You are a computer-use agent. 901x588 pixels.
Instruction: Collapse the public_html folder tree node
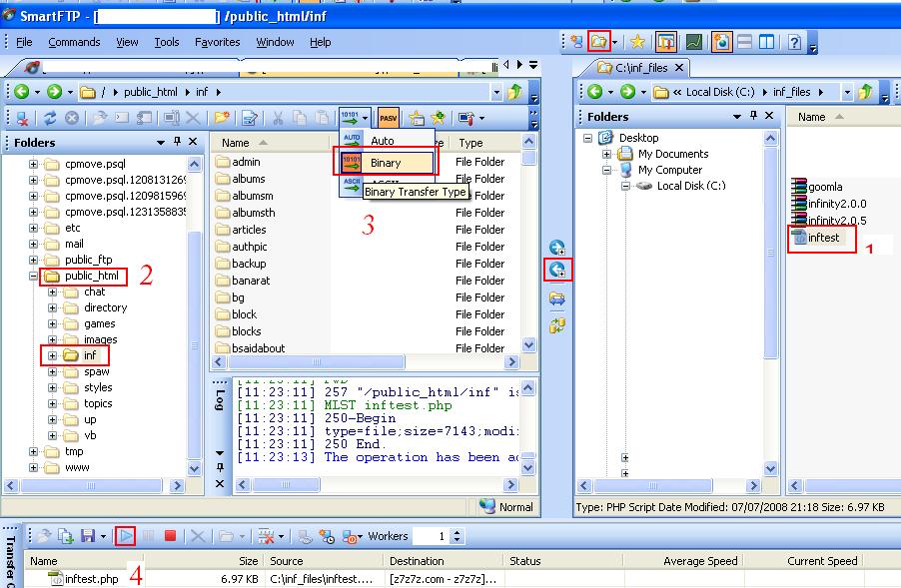33,277
